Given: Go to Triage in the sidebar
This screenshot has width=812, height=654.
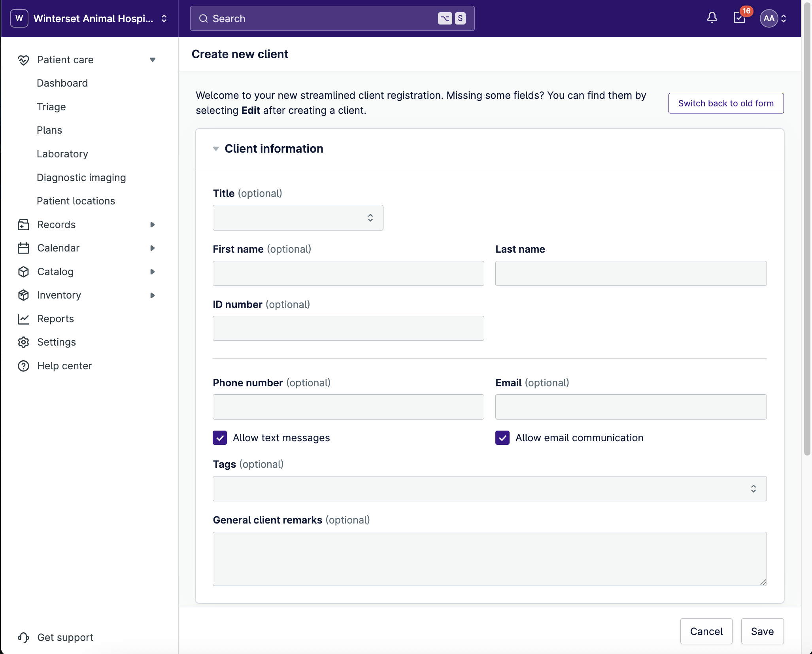Looking at the screenshot, I should (x=51, y=107).
